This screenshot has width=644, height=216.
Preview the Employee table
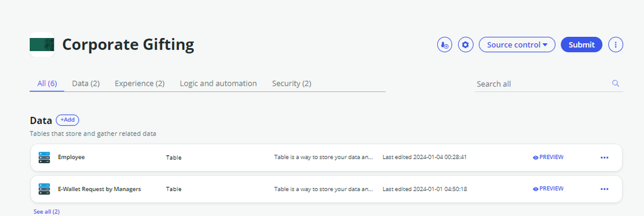click(548, 157)
